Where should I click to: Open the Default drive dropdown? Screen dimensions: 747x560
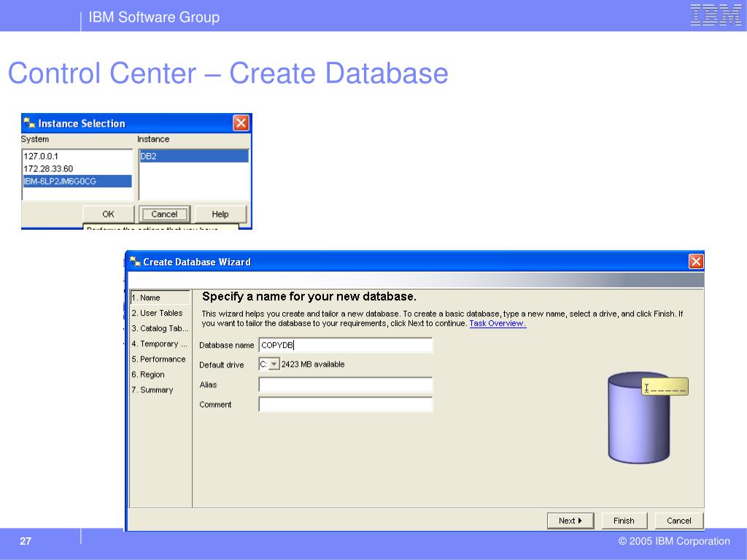pyautogui.click(x=274, y=365)
